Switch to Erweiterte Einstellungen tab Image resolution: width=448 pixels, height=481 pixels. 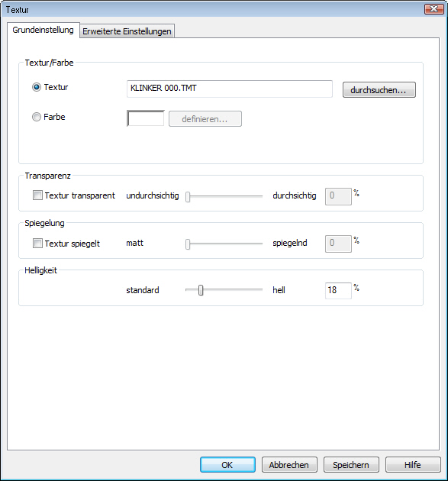click(x=127, y=31)
